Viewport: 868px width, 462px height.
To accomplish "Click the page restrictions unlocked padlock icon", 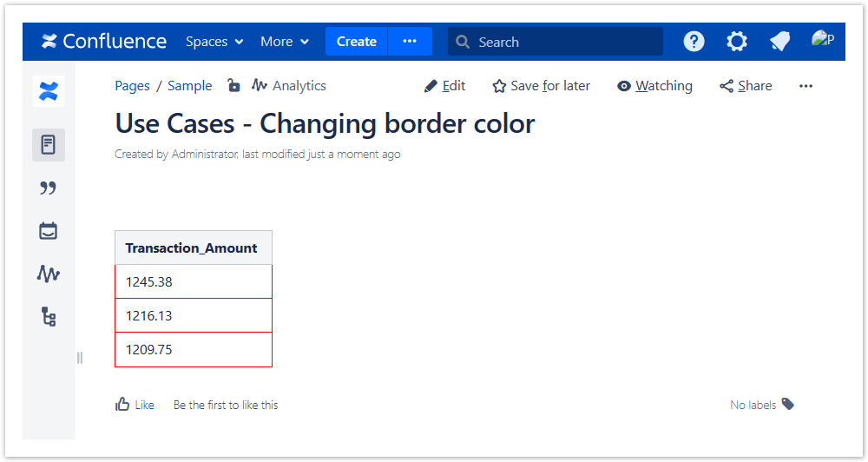I will (x=233, y=86).
